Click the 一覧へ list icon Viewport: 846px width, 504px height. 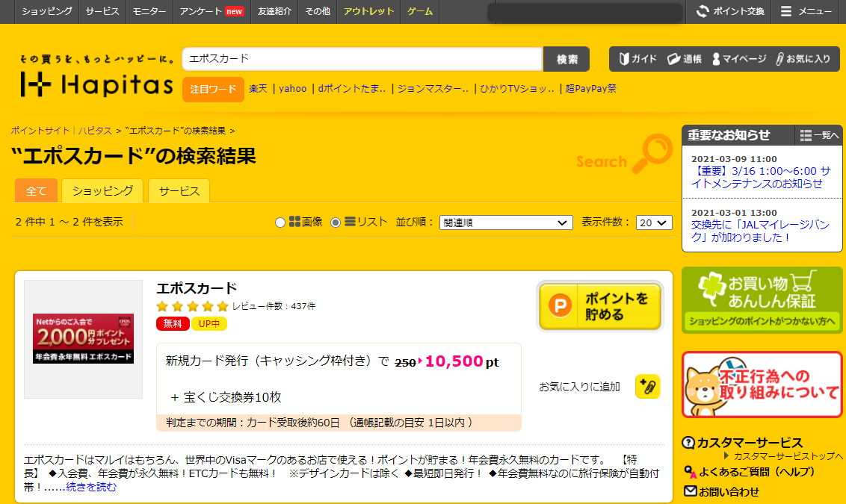[819, 135]
